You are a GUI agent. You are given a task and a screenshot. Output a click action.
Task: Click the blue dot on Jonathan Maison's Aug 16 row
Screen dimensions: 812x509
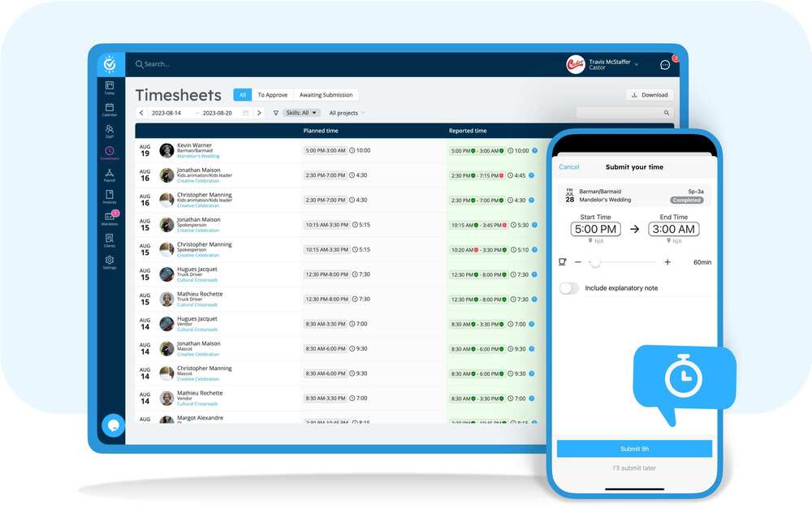[x=531, y=175]
